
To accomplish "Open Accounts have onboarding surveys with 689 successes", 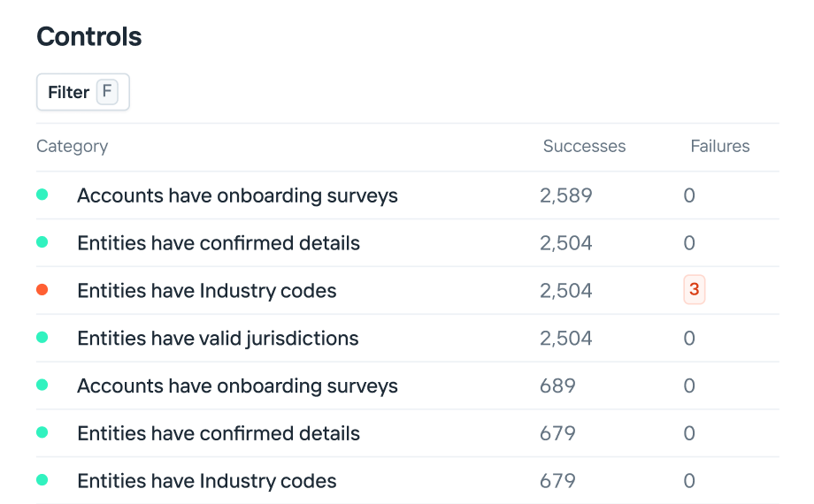I will (x=237, y=386).
